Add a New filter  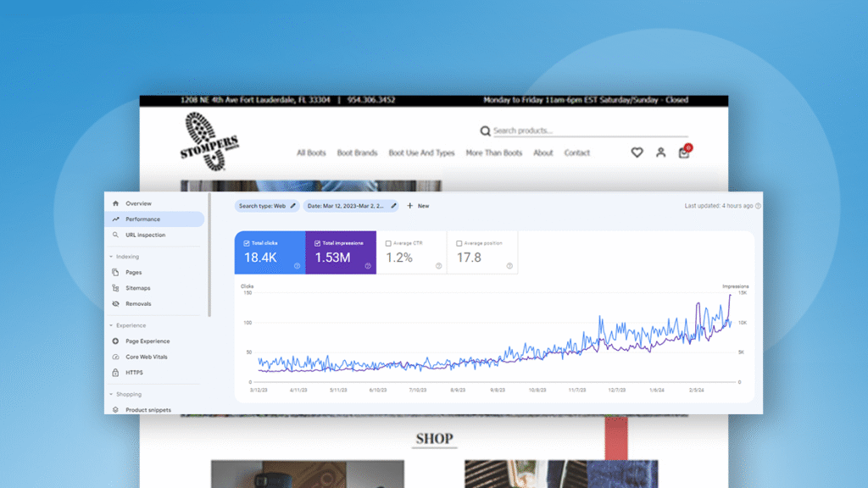(x=419, y=206)
